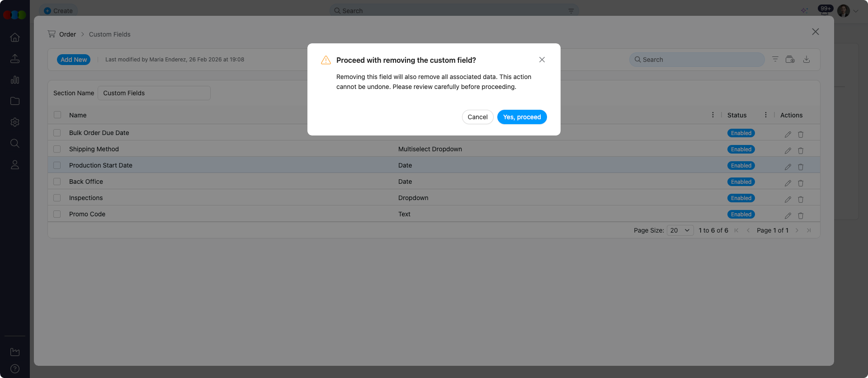The image size is (868, 378).
Task: Confirm removal with Yes, proceed button
Action: click(522, 117)
